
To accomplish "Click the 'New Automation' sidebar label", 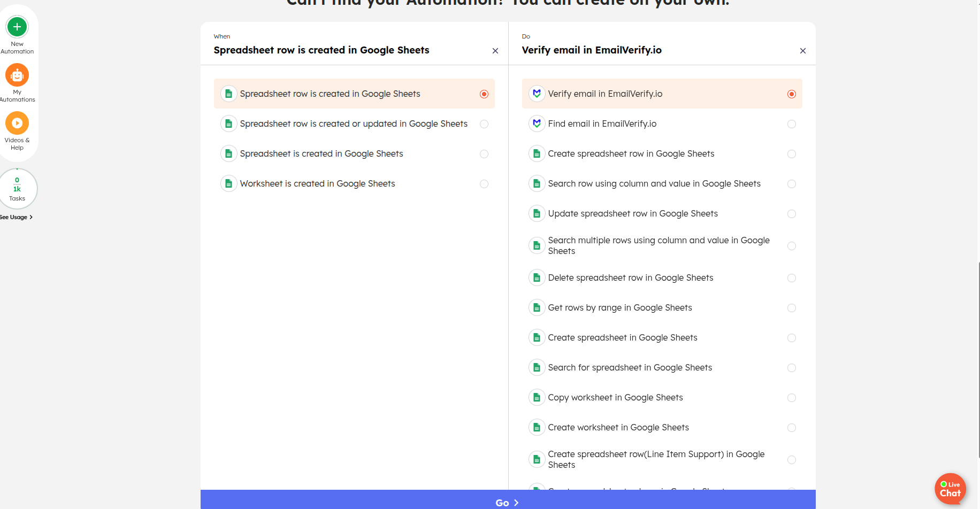I will coord(17,48).
